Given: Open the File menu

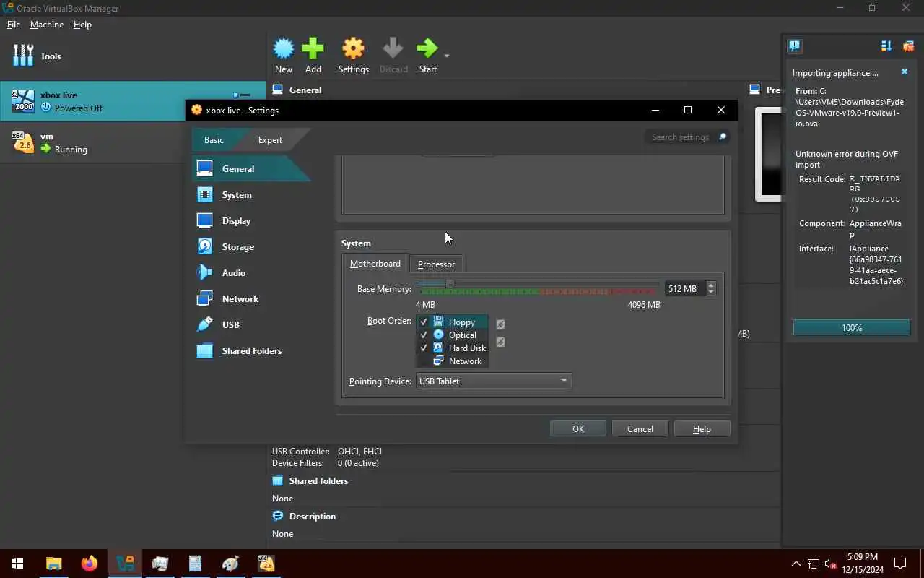Looking at the screenshot, I should (14, 24).
